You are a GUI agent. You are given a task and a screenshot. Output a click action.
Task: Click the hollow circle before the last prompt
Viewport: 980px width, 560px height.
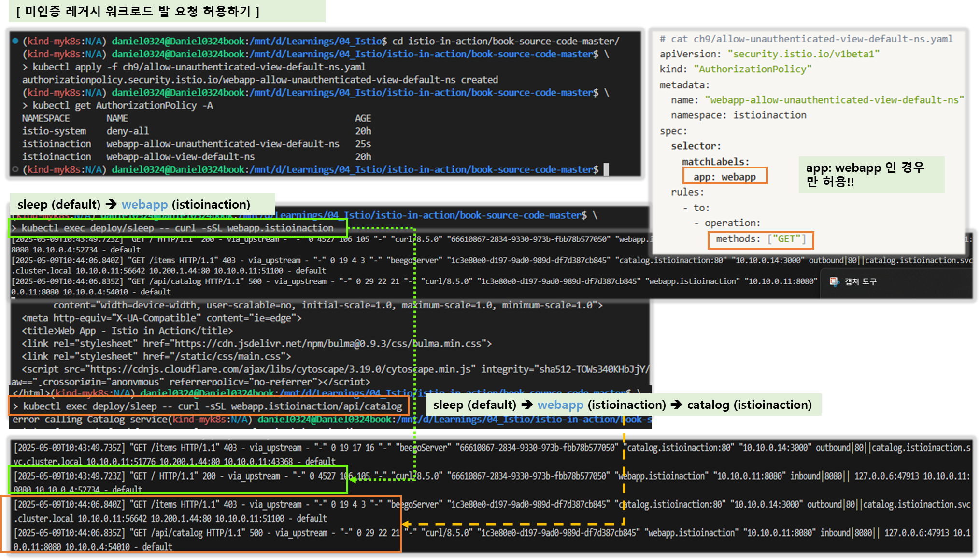click(15, 169)
